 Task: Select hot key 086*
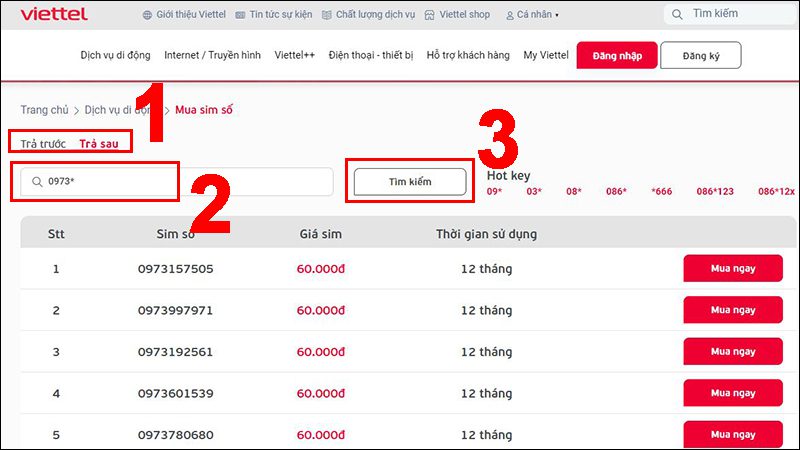point(616,191)
